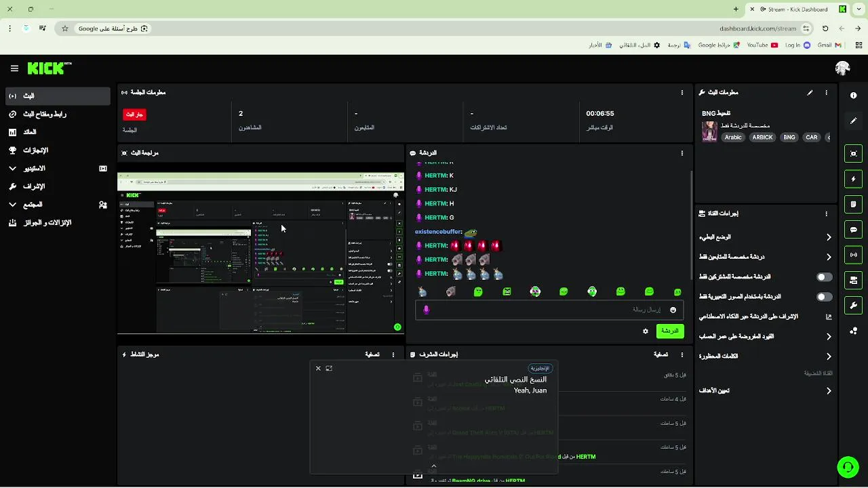
Task: Bookmark this page with the star icon
Action: pos(65,28)
